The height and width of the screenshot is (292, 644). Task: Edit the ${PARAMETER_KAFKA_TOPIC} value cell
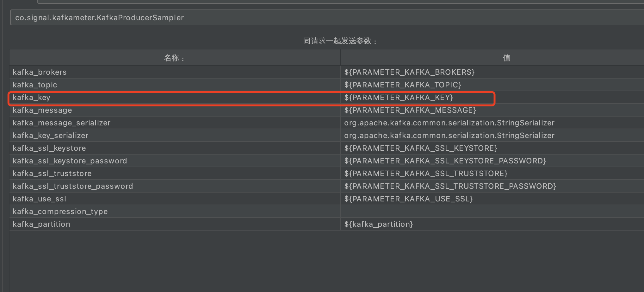pyautogui.click(x=492, y=85)
